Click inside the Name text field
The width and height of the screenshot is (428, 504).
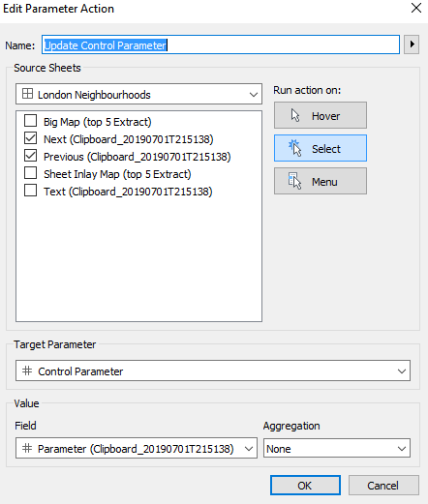coord(221,44)
